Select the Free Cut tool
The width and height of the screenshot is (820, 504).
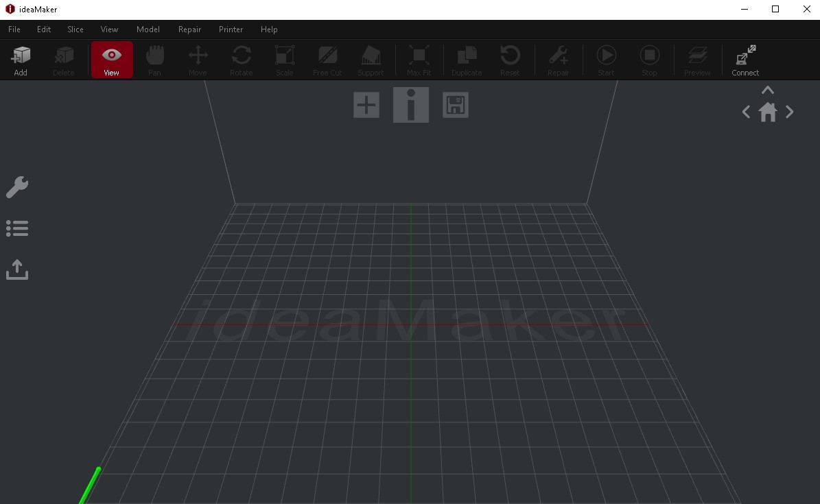[x=327, y=59]
